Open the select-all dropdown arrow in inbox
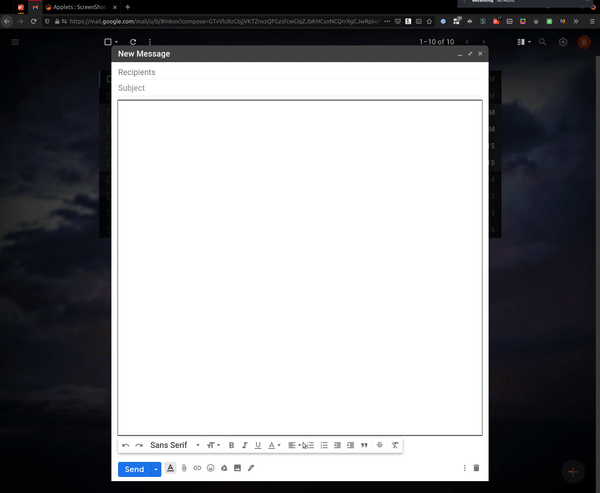 116,42
